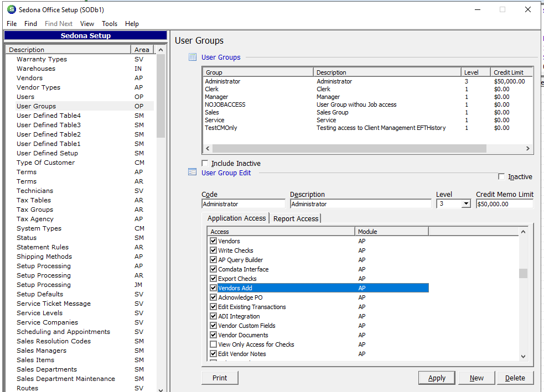This screenshot has width=544, height=392.
Task: Click up arrow of Access list scrollbar
Action: pyautogui.click(x=523, y=232)
